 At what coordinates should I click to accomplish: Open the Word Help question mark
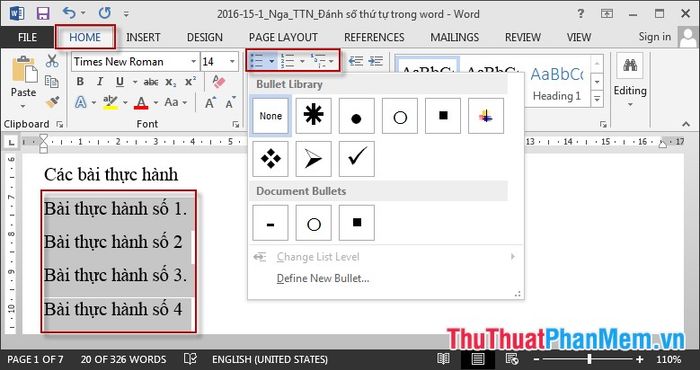pyautogui.click(x=580, y=13)
